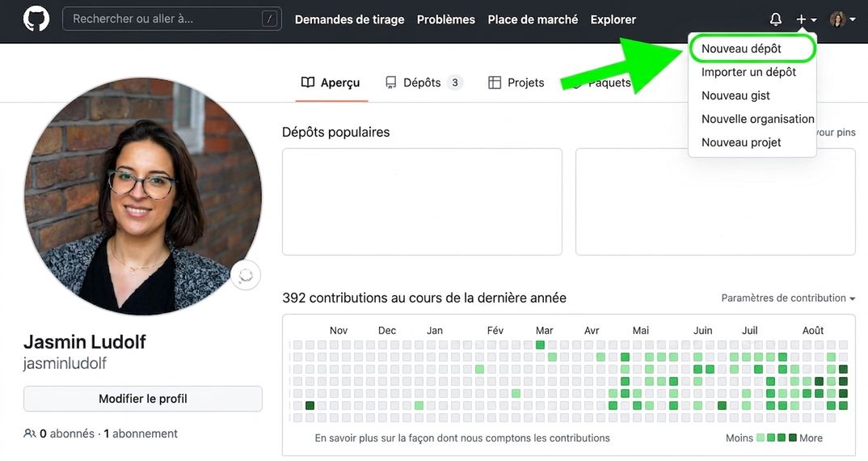Choose 'Nouveau gist' from the menu

point(735,95)
